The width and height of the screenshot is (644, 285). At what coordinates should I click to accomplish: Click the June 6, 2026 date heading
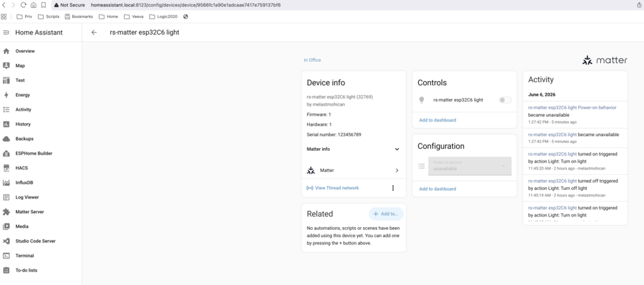click(542, 94)
